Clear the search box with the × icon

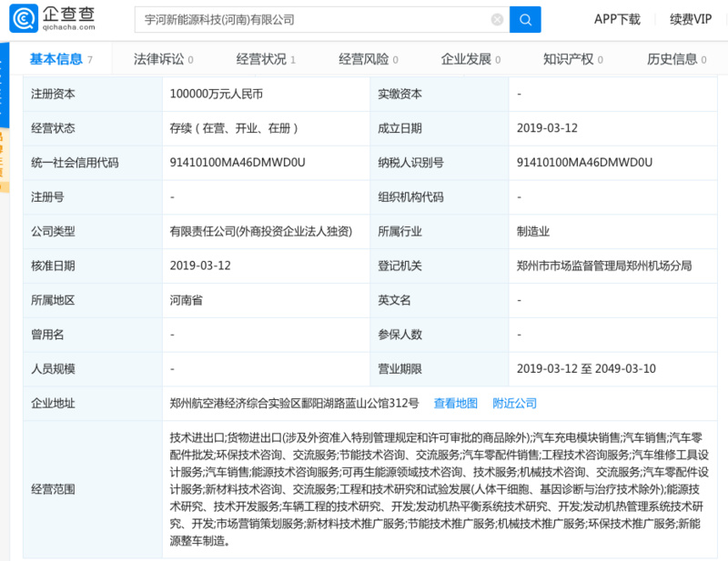(497, 19)
